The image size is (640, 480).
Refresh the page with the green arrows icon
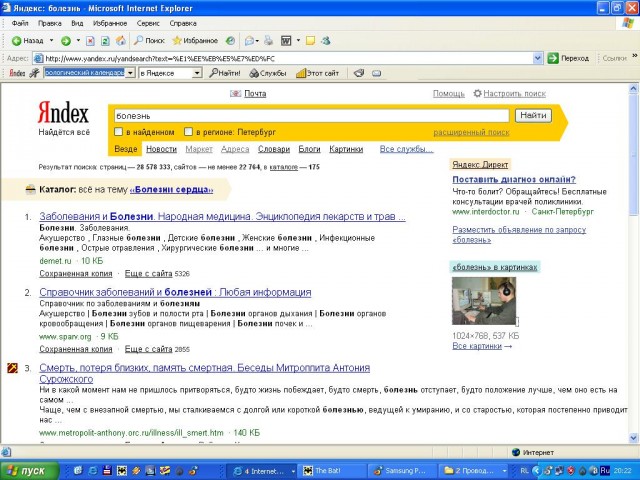[105, 41]
